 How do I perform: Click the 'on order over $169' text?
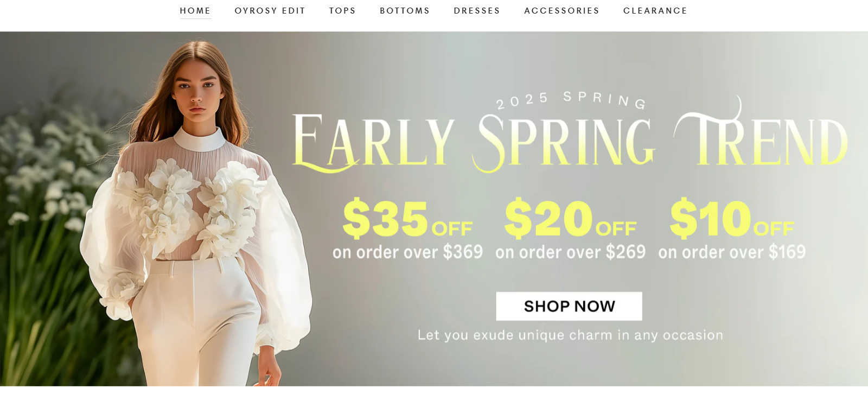click(732, 252)
